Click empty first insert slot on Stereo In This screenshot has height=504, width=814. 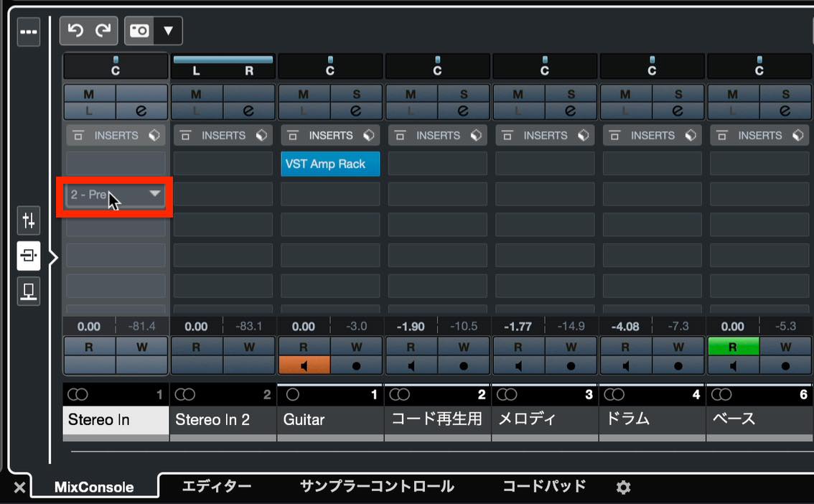point(116,164)
